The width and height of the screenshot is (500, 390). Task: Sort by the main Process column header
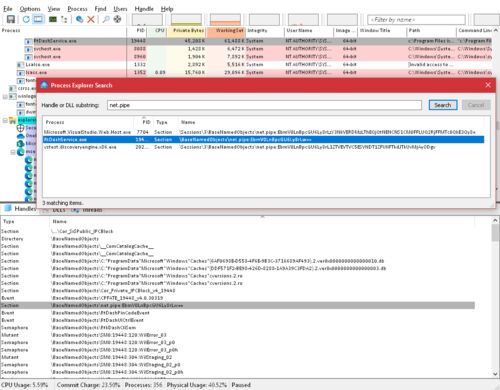pyautogui.click(x=63, y=30)
